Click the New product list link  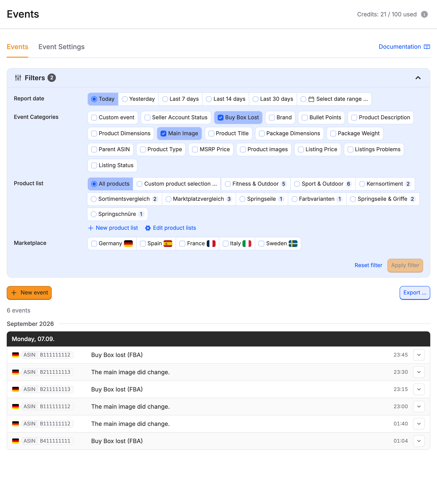[113, 228]
